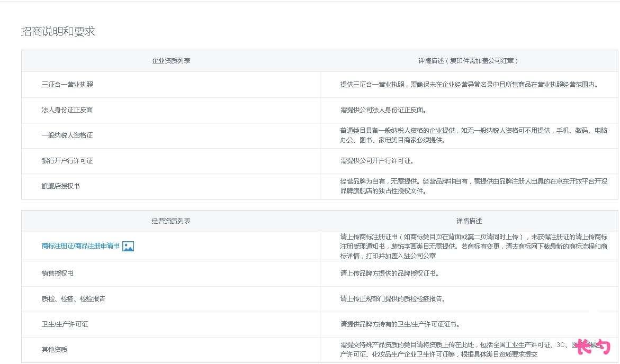This screenshot has height=364, width=620.
Task: Click the 详情描述 header of second table
Action: pyautogui.click(x=469, y=221)
